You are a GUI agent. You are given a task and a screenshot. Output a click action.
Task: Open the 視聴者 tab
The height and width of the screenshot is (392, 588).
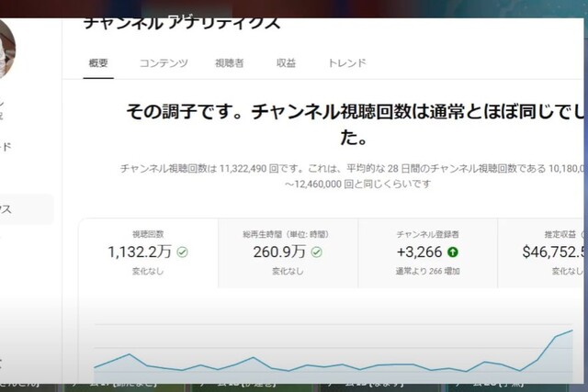pos(229,63)
